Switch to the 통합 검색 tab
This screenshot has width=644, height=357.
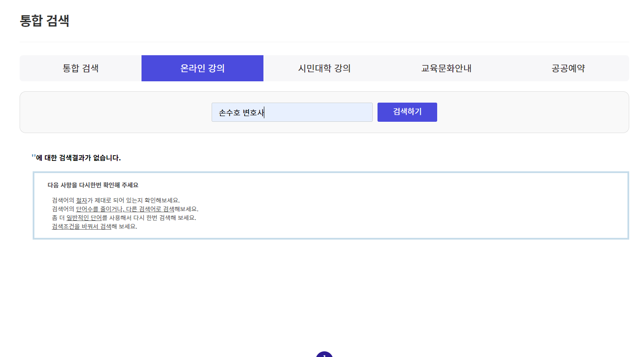81,68
